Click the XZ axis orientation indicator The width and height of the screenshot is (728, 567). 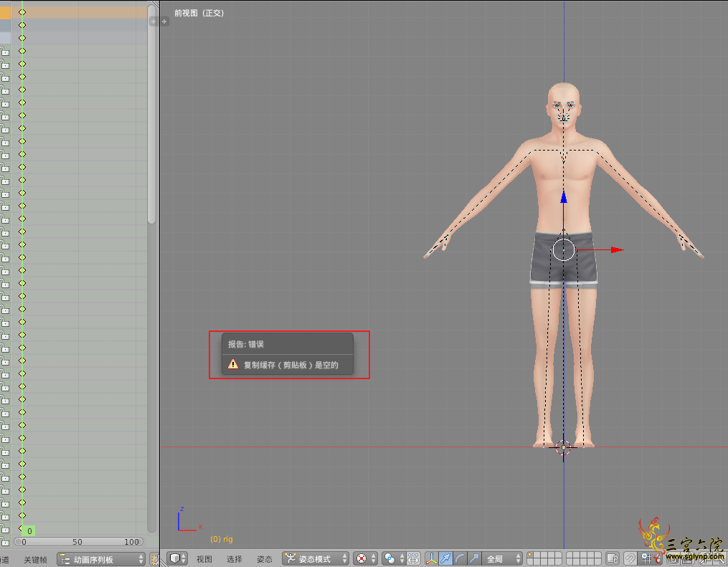click(189, 520)
